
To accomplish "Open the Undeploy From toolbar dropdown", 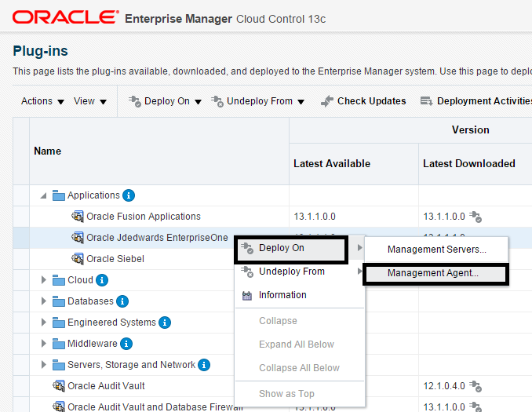I will click(x=257, y=101).
